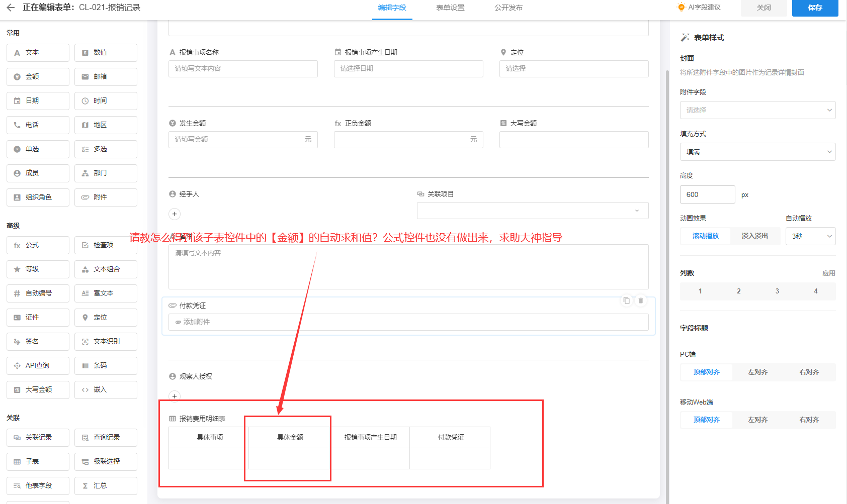Open the 填充方式 dropdown
The image size is (847, 504).
pos(757,152)
